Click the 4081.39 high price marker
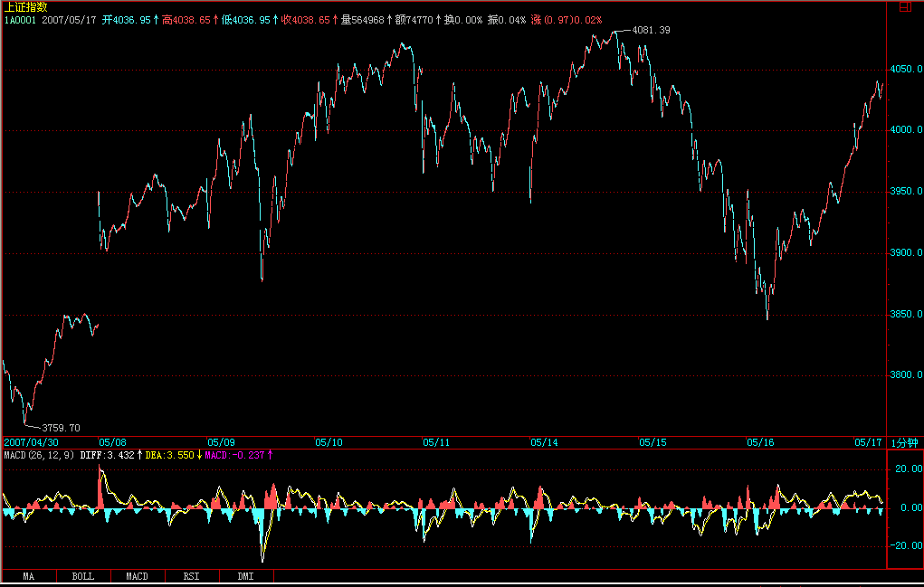924x587 pixels. tap(652, 31)
